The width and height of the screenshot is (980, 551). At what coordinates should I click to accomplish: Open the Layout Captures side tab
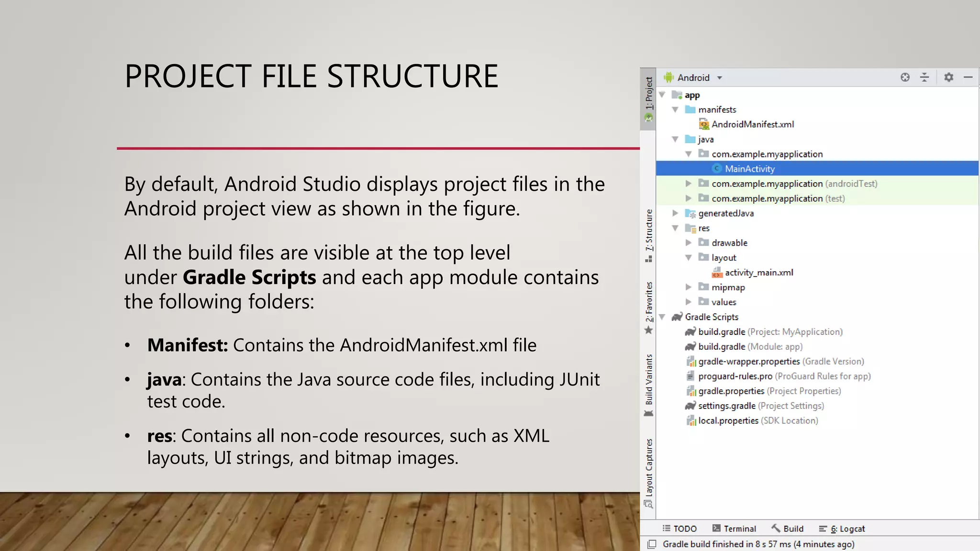pos(648,473)
